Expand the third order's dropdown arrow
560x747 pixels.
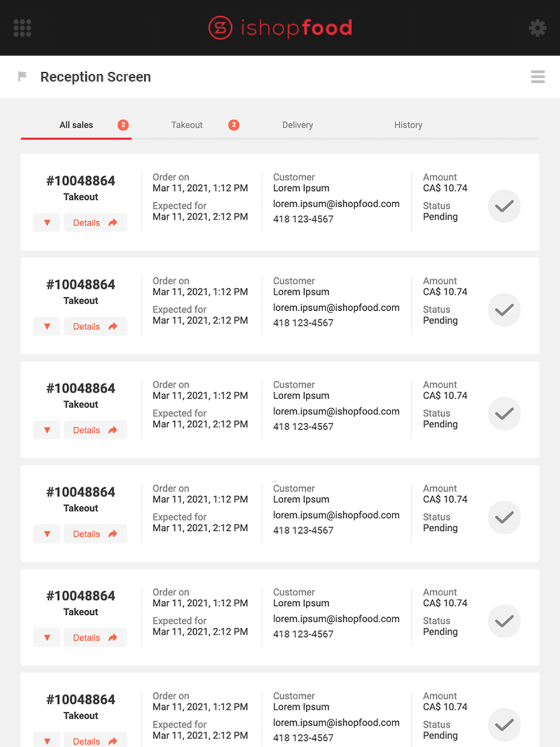47,430
